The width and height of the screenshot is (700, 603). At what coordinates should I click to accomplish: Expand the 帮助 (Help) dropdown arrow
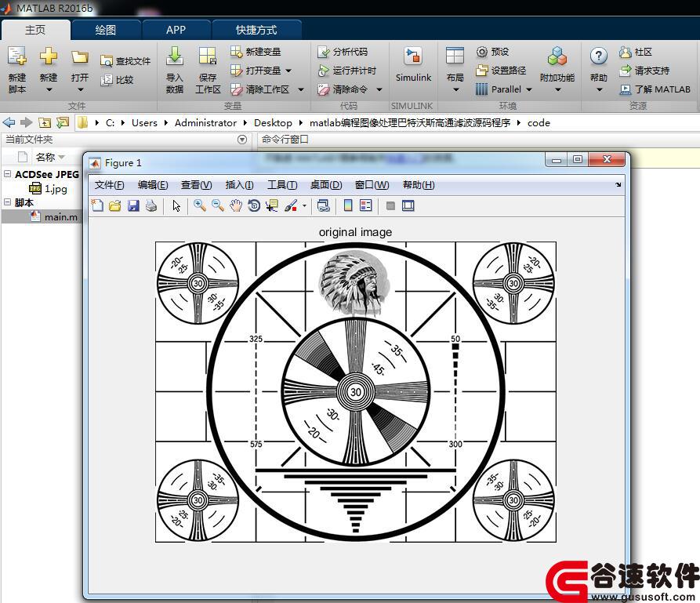tap(600, 89)
